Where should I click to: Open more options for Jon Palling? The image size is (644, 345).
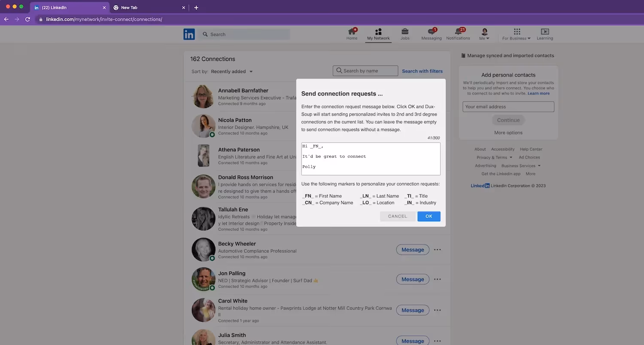coord(437,279)
